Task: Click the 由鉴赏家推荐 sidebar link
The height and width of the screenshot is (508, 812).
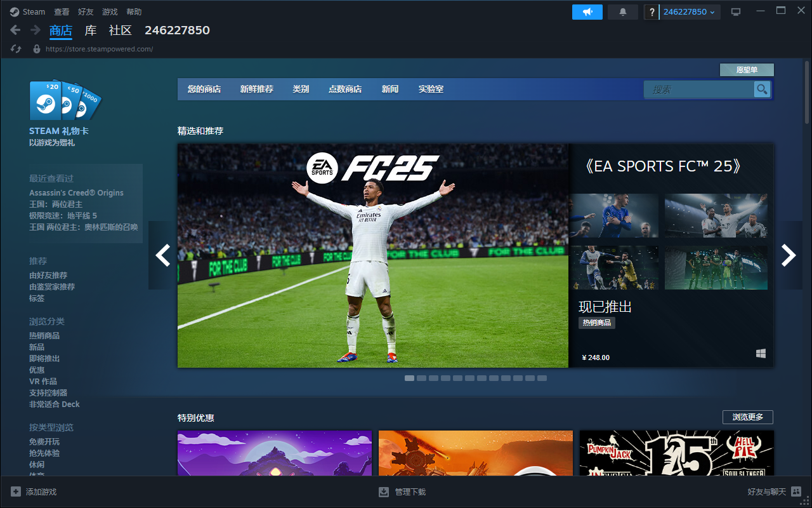Action: (x=52, y=287)
